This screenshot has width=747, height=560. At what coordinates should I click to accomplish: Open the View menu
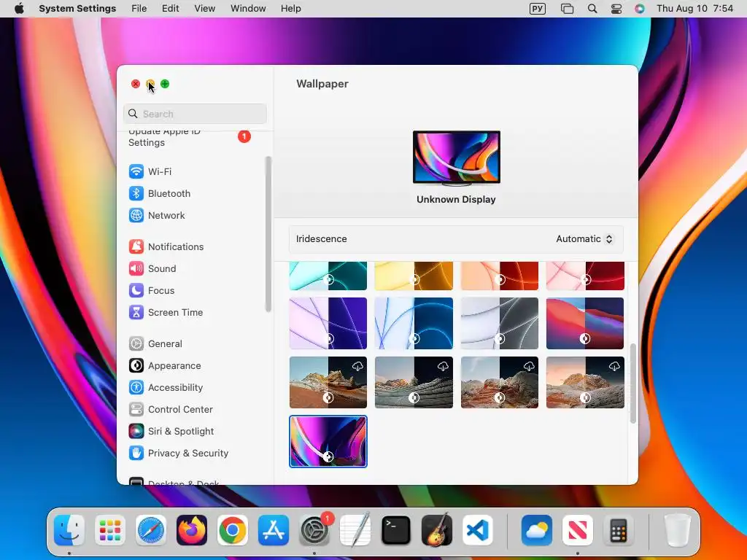[205, 9]
